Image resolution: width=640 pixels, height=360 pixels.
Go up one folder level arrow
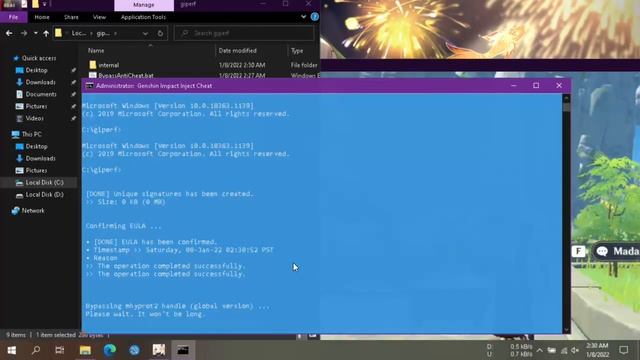pyautogui.click(x=46, y=33)
